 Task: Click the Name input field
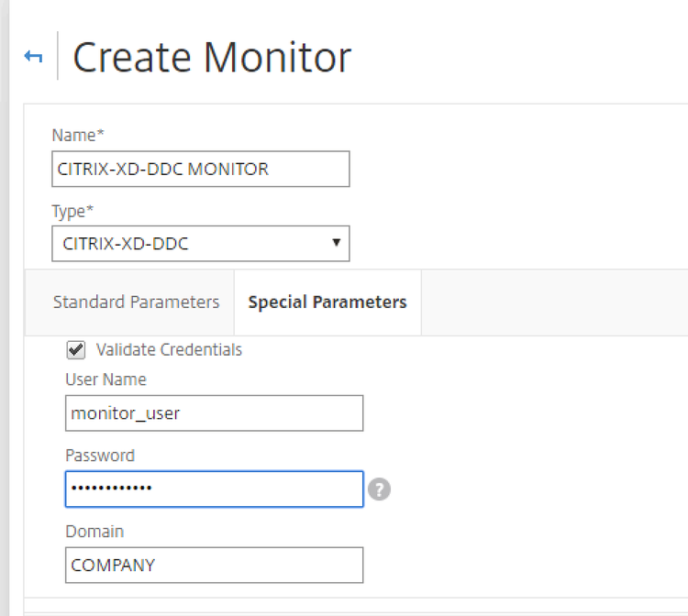pos(201,170)
